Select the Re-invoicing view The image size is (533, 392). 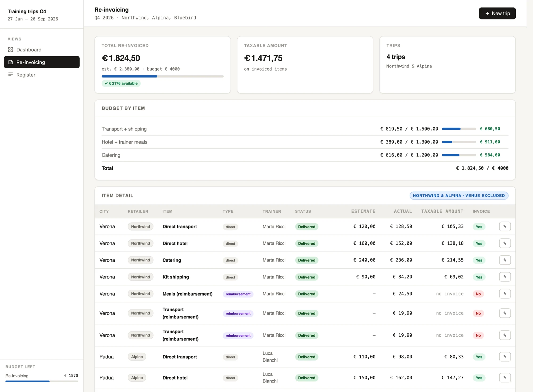tap(42, 62)
